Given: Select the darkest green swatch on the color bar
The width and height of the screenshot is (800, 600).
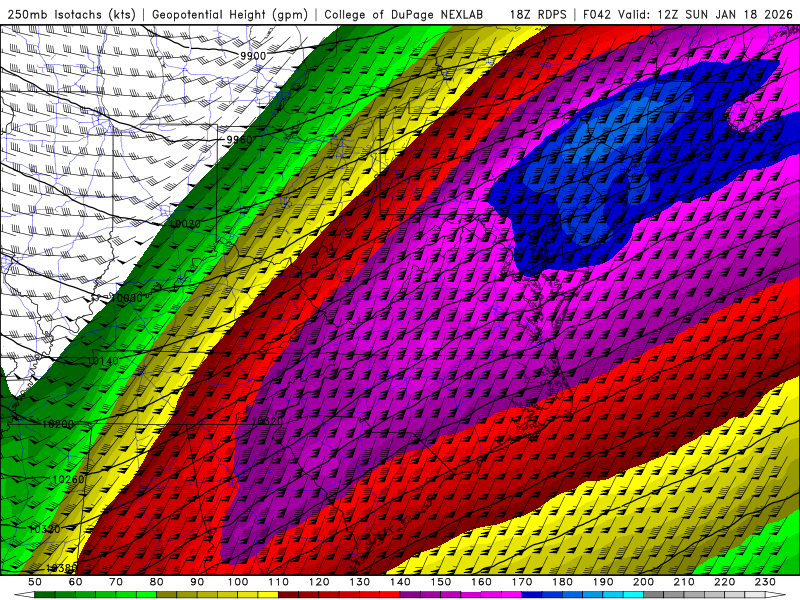Looking at the screenshot, I should tap(45, 595).
